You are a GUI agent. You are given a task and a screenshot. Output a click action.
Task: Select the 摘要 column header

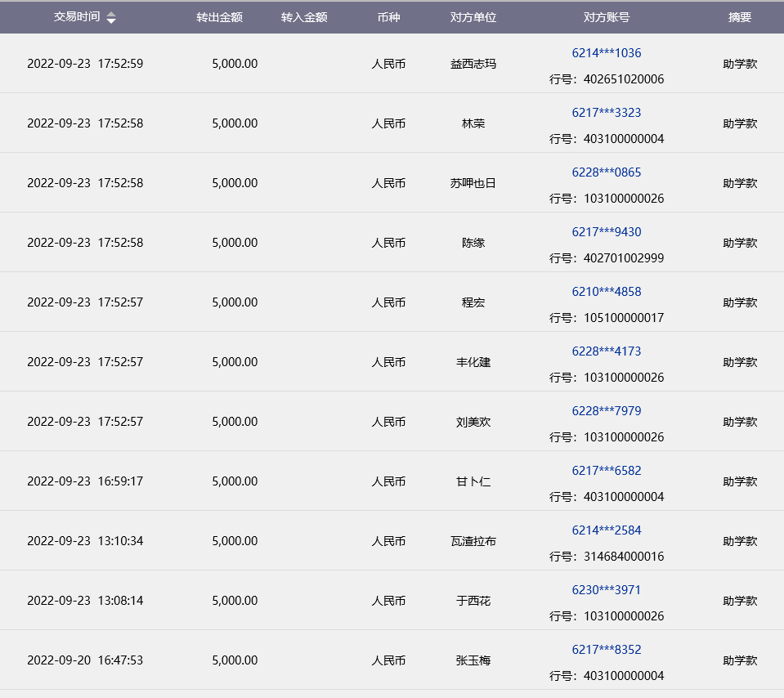click(740, 17)
